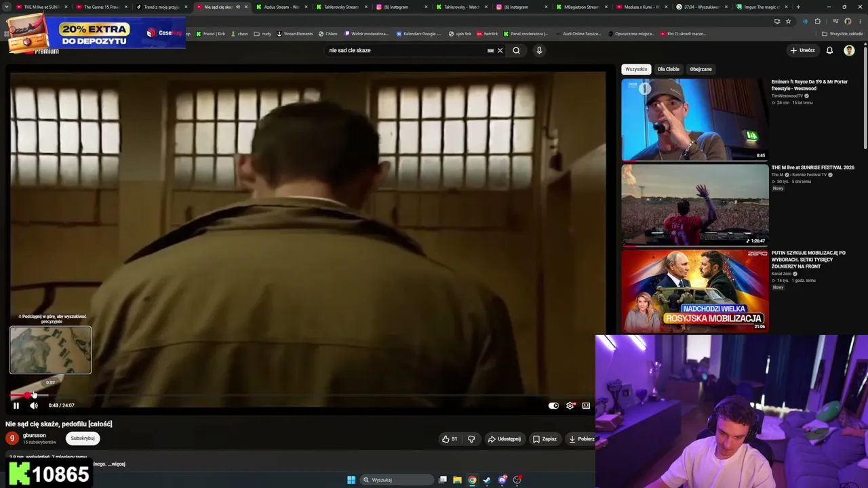
Task: Open Discord from the taskbar
Action: 502,480
